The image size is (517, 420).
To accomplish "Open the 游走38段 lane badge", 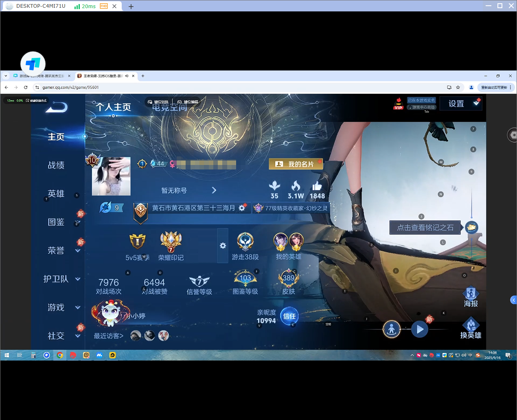I will 245,242.
